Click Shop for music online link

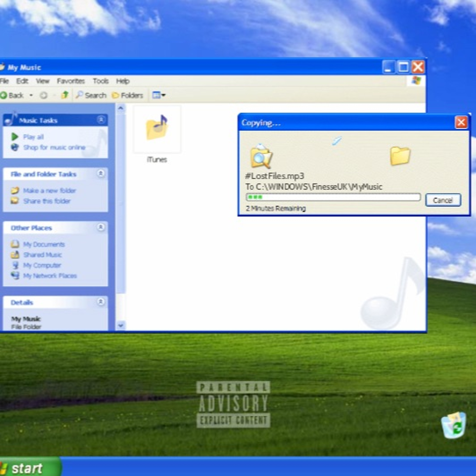pyautogui.click(x=54, y=147)
